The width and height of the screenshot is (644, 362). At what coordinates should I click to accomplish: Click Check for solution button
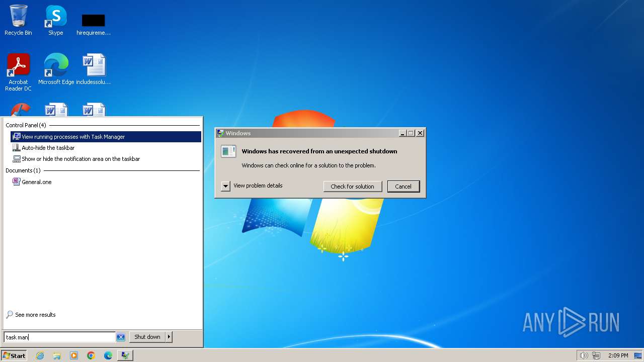point(352,187)
